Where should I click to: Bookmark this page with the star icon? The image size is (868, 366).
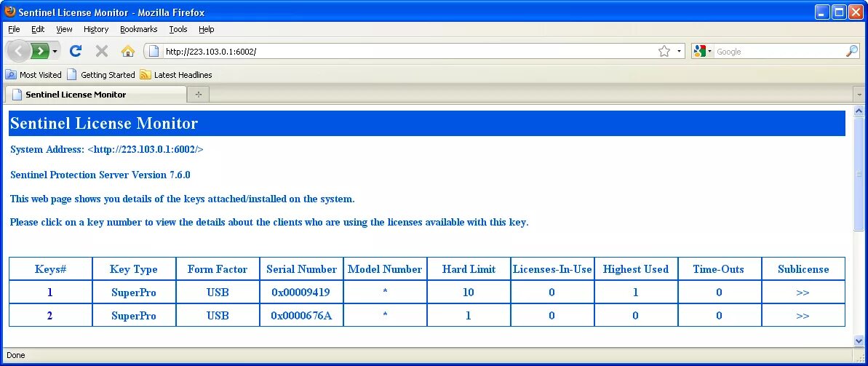664,52
